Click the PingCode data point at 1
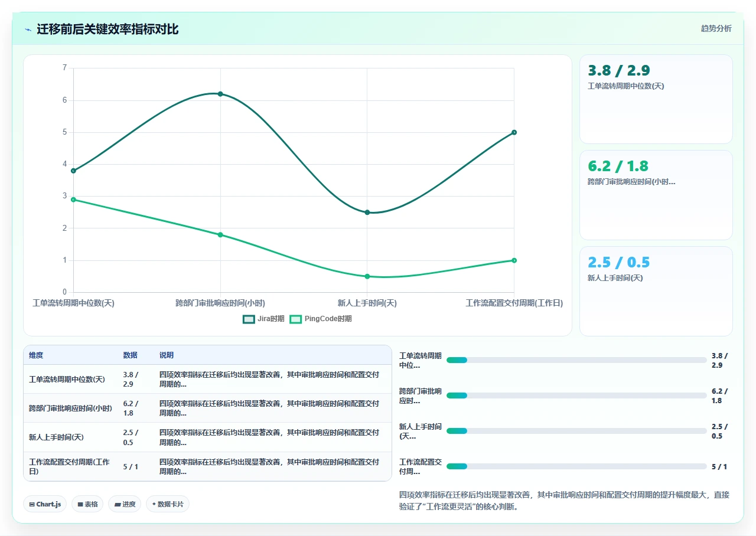The width and height of the screenshot is (756, 536). [514, 260]
